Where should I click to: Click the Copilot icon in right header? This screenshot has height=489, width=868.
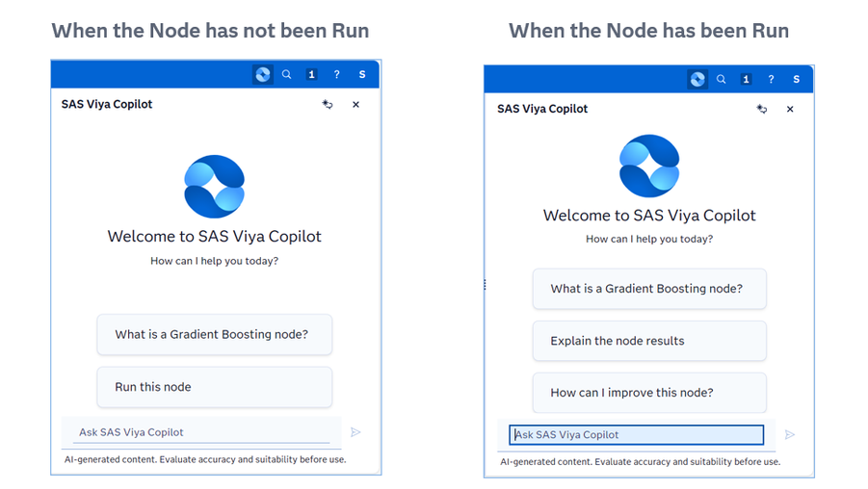pyautogui.click(x=697, y=79)
